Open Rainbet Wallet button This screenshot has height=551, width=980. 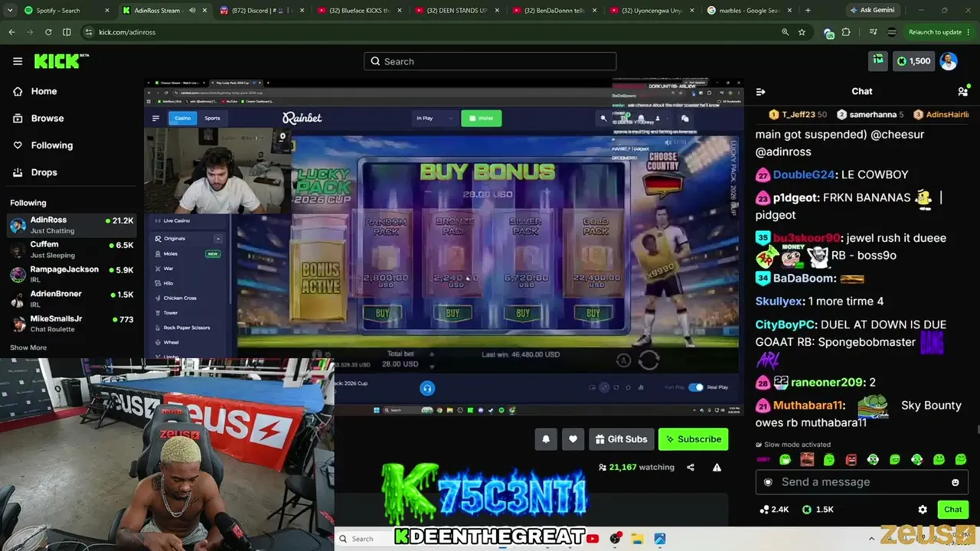coord(482,118)
